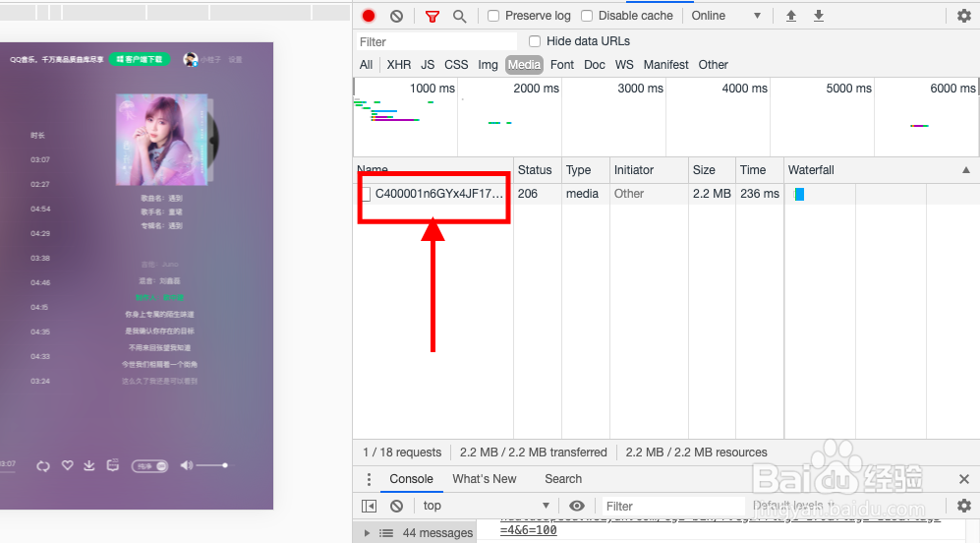
Task: Filter requests by Manifest
Action: (666, 65)
